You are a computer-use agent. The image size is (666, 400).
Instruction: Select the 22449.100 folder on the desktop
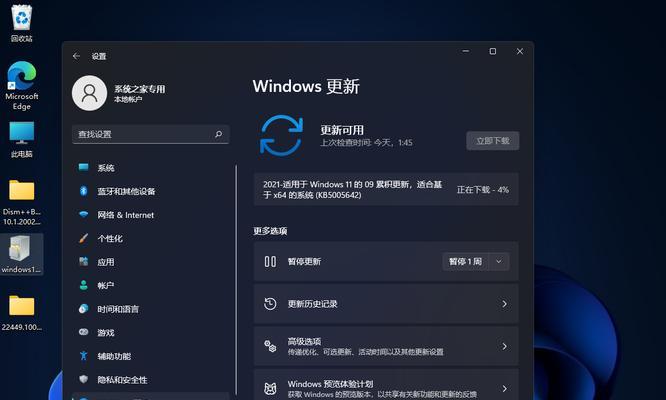(x=22, y=313)
